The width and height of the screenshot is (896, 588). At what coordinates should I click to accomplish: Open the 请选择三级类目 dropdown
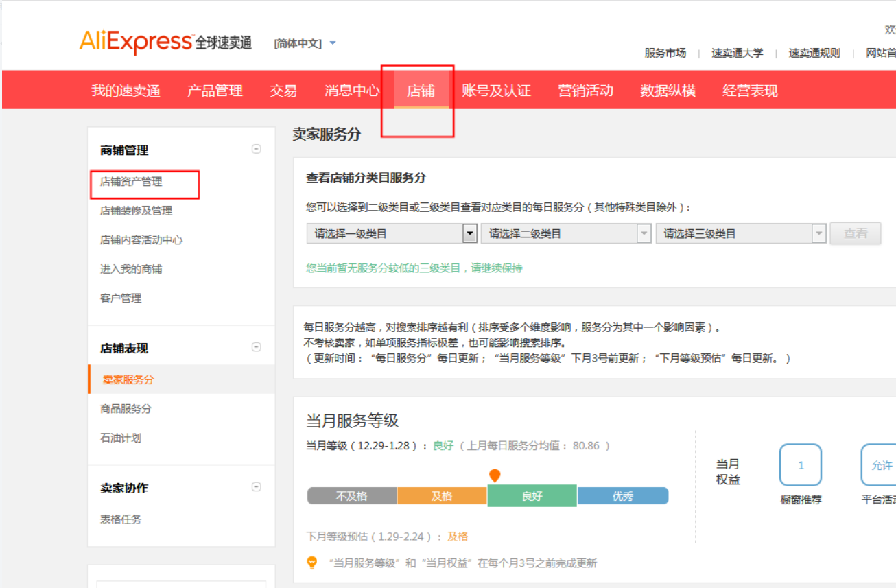pyautogui.click(x=741, y=234)
